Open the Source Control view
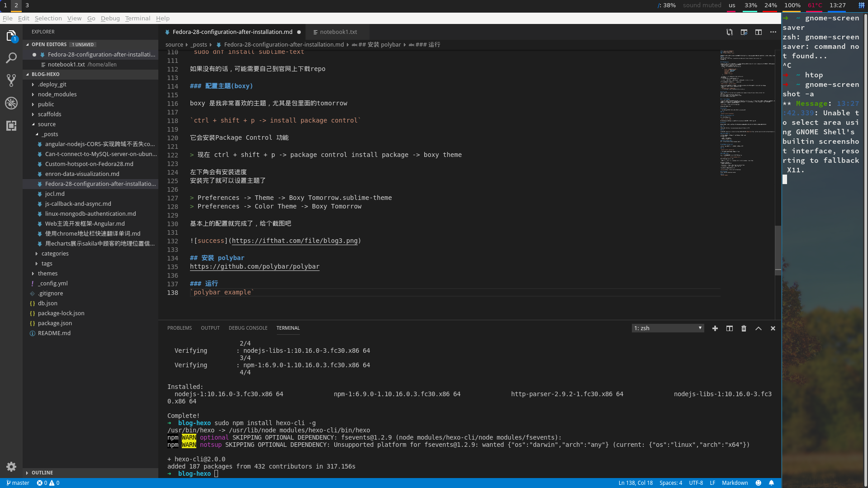Viewport: 868px width, 488px height. click(x=11, y=81)
